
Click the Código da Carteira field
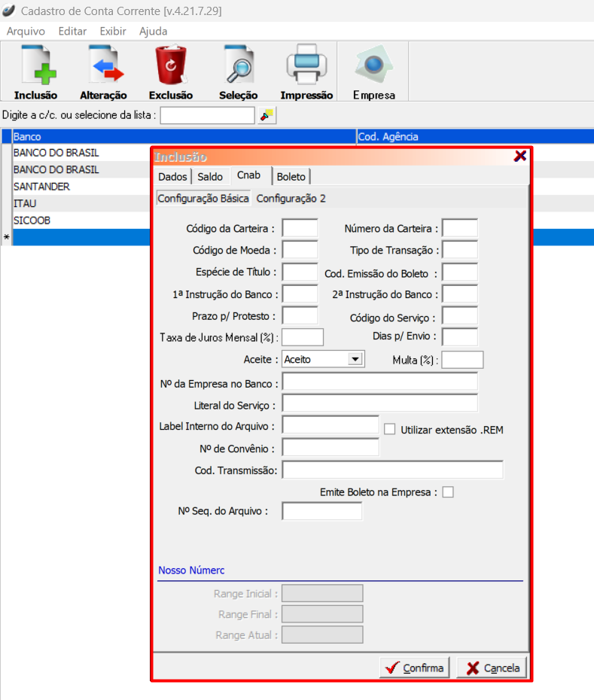[x=300, y=229]
